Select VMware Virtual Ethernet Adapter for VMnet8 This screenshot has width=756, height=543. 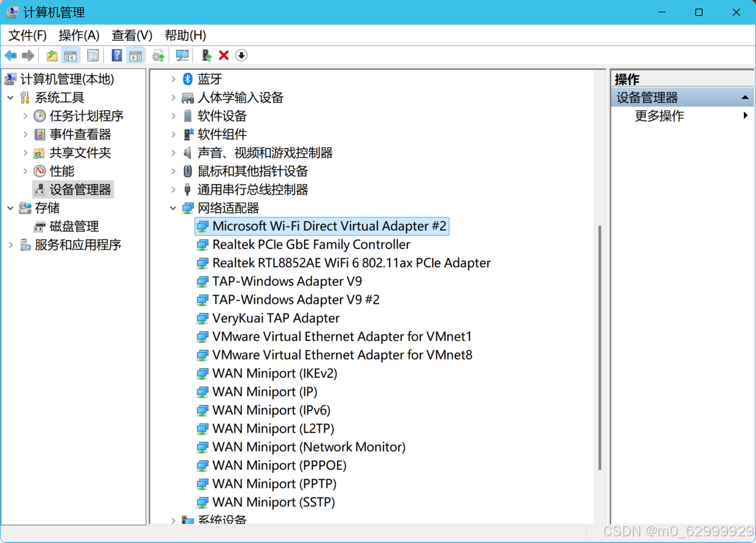coord(342,355)
